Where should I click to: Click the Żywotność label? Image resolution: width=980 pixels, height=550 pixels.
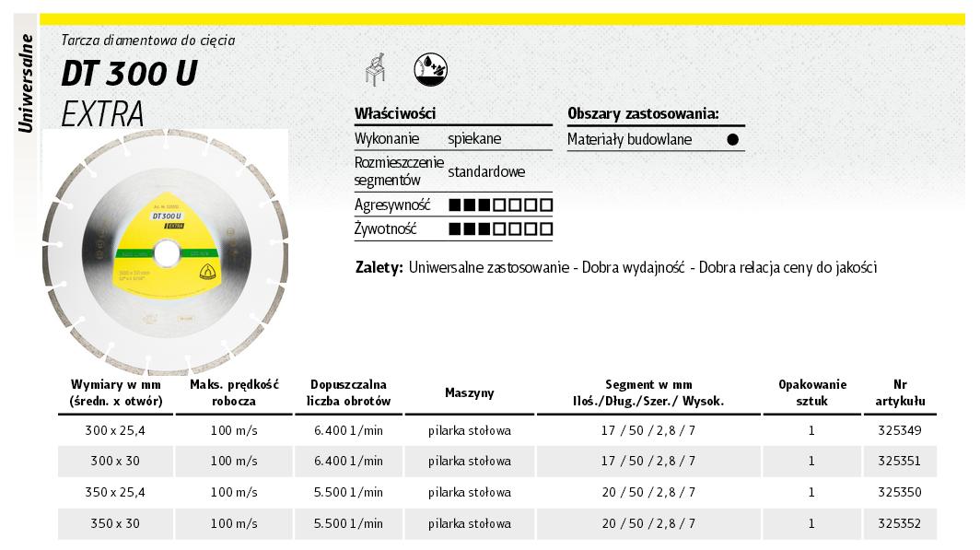pyautogui.click(x=386, y=228)
